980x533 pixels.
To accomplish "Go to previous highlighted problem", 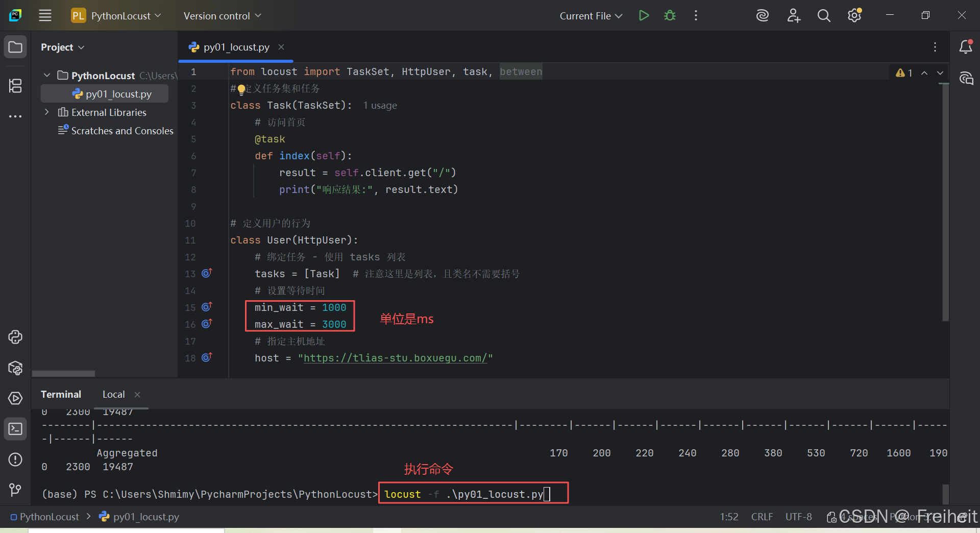I will click(924, 73).
